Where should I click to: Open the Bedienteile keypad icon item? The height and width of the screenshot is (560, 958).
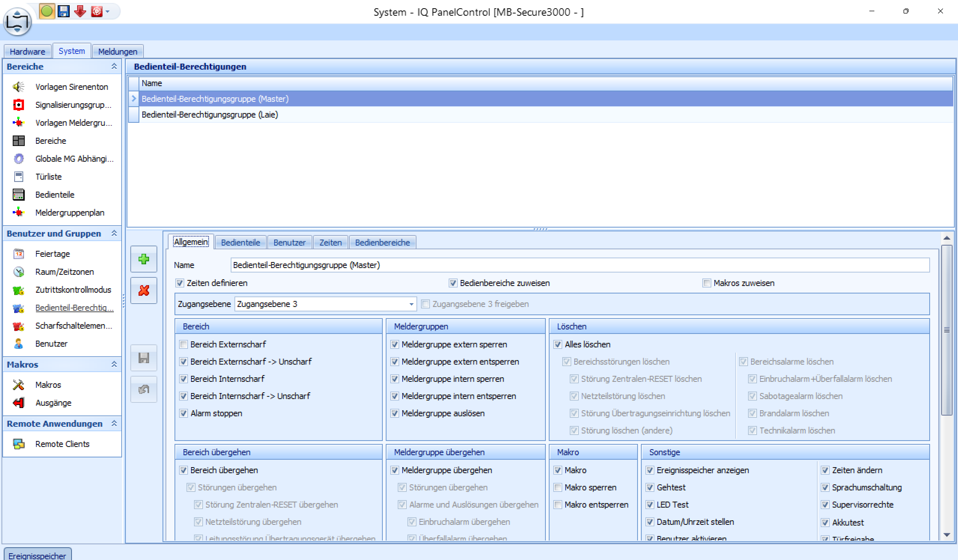(x=18, y=194)
